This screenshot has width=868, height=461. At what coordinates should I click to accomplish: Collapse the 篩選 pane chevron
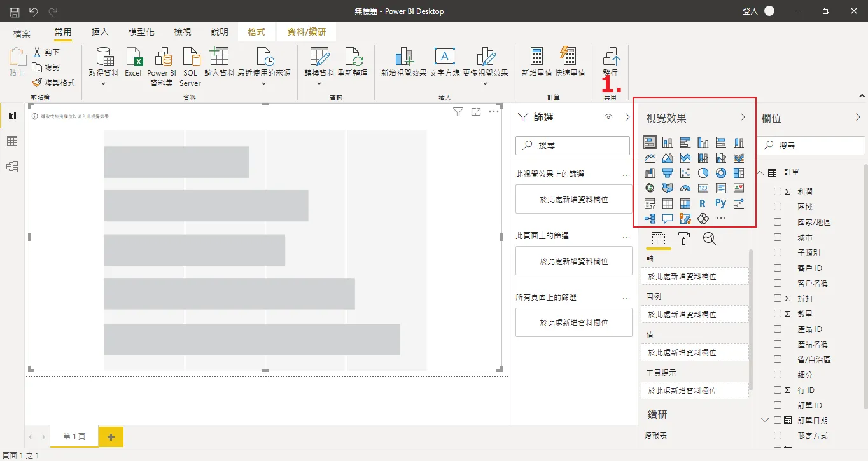627,117
